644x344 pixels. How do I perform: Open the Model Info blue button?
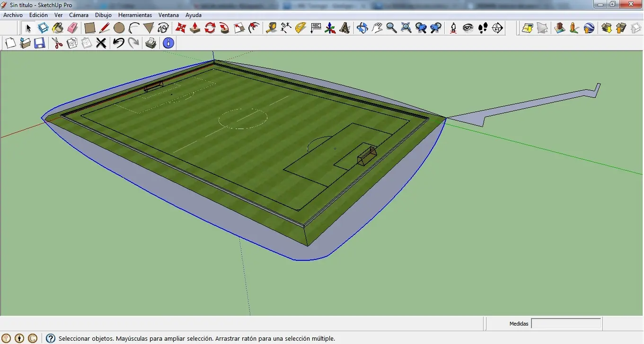(x=168, y=43)
